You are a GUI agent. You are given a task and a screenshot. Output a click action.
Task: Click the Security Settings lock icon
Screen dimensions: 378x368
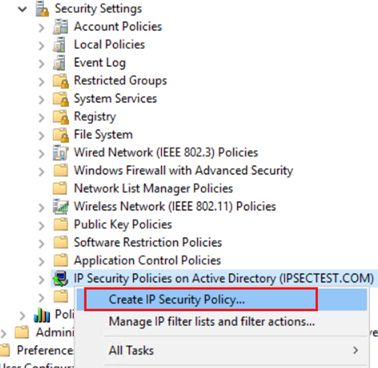[42, 9]
